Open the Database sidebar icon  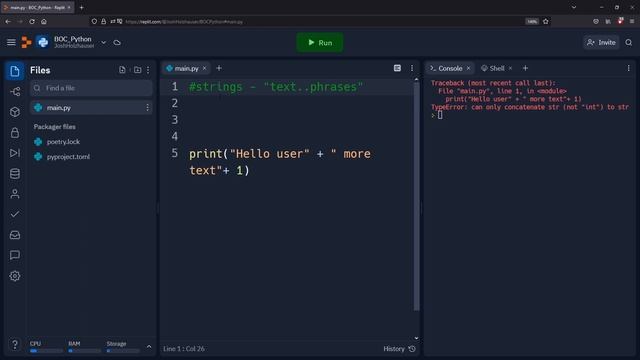click(x=15, y=173)
